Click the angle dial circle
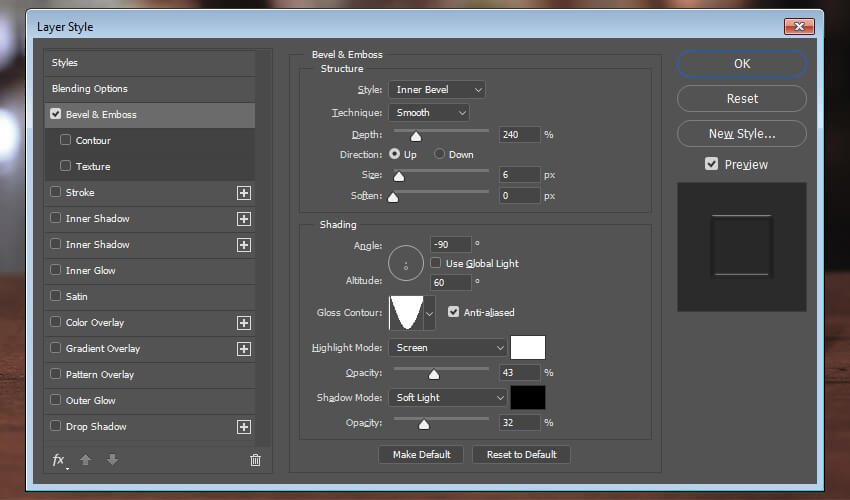 (405, 263)
